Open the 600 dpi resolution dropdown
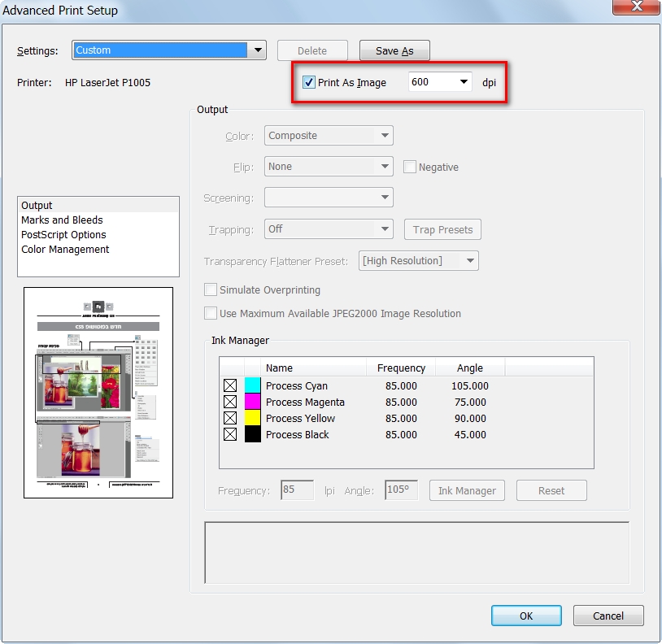Image resolution: width=662 pixels, height=644 pixels. point(440,81)
